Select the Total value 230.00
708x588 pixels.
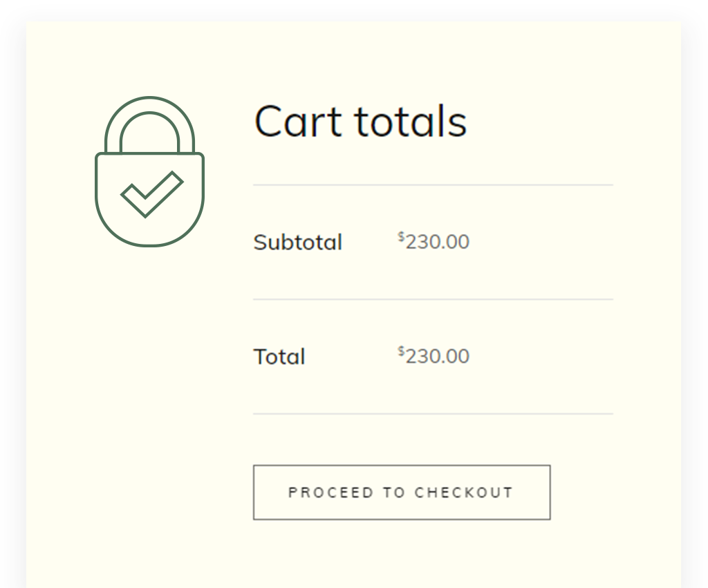(437, 357)
